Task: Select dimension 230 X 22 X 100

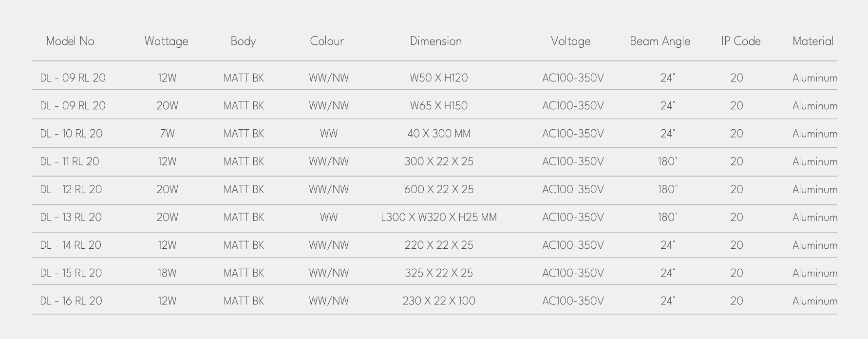Action: [x=438, y=301]
